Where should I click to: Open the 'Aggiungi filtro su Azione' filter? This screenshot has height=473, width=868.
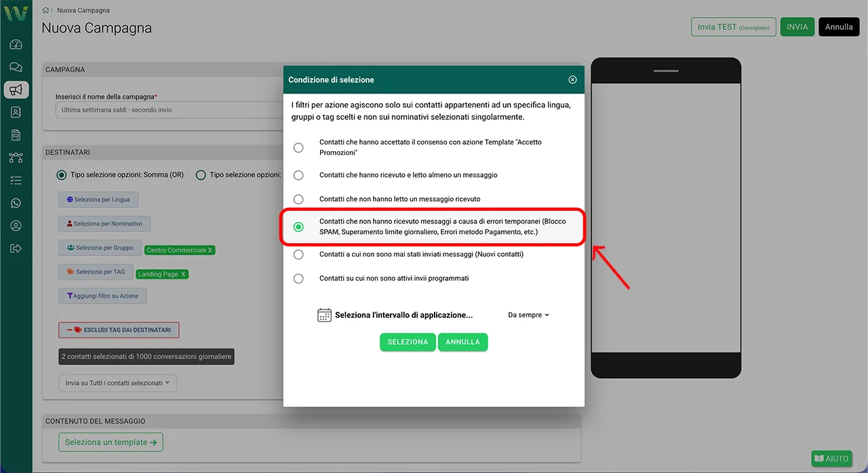pos(102,295)
